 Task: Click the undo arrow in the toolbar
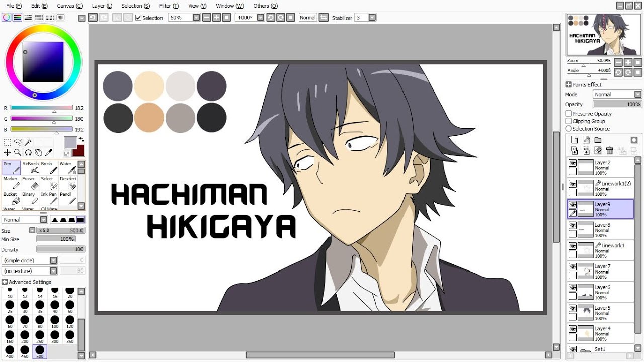(x=93, y=17)
